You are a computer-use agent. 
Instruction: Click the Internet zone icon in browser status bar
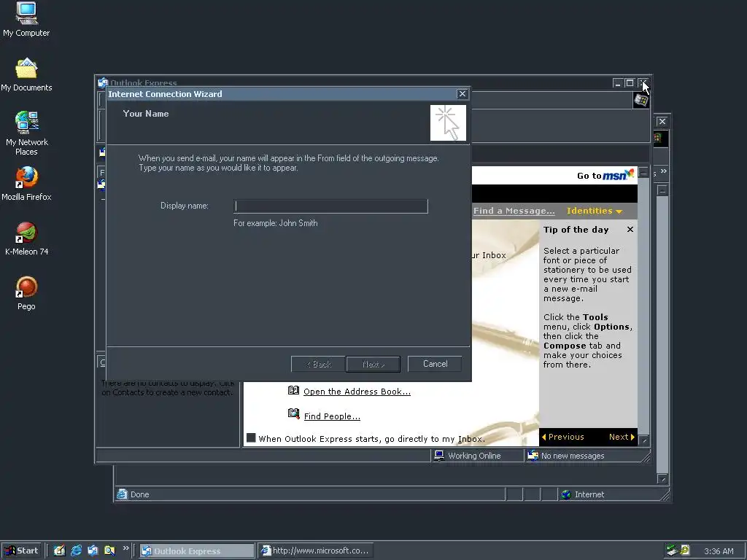pos(566,495)
